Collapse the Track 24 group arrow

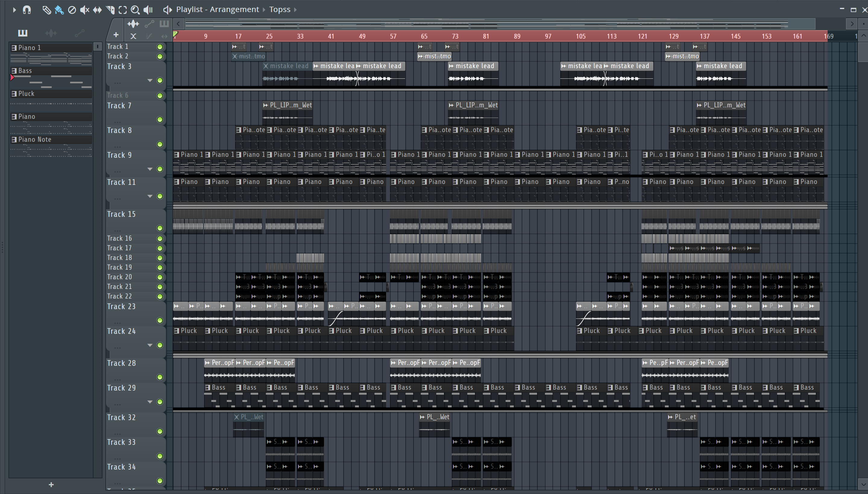(150, 345)
